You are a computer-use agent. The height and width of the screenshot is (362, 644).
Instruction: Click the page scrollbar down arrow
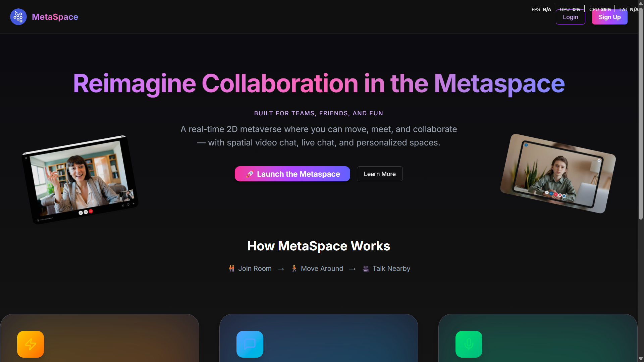[x=641, y=359]
